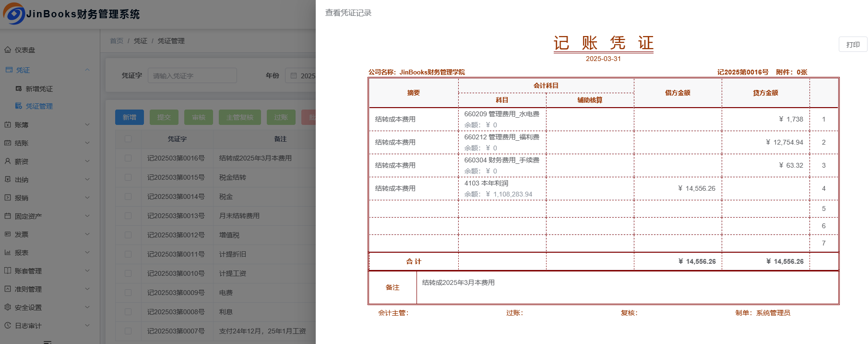The image size is (868, 344).
Task: Click debit amount ¥ 14,556.26 in row 4
Action: click(x=696, y=188)
